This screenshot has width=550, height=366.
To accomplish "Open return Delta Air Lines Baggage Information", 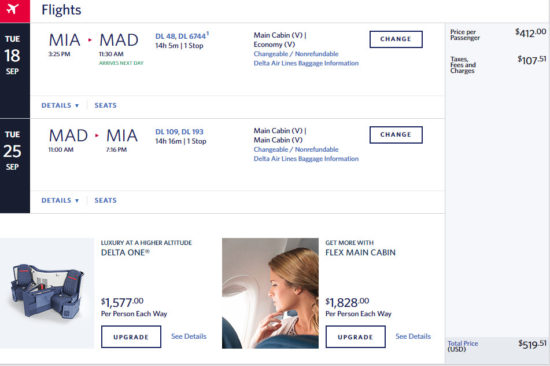I will click(306, 159).
